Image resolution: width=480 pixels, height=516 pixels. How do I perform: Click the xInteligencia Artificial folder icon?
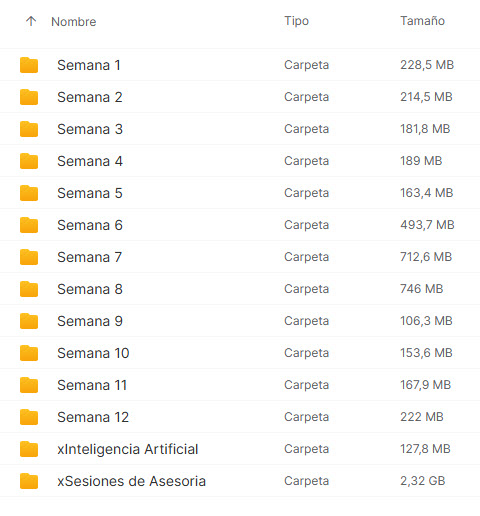coord(29,449)
